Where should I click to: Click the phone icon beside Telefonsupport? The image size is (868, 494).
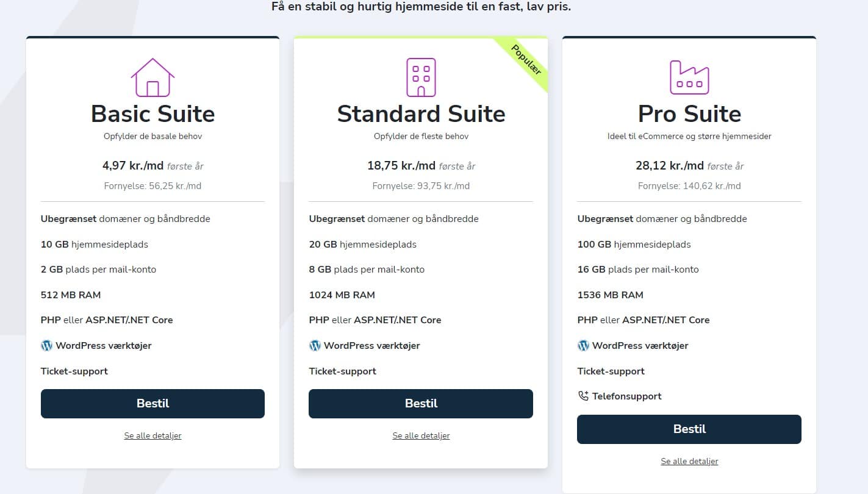pyautogui.click(x=583, y=396)
